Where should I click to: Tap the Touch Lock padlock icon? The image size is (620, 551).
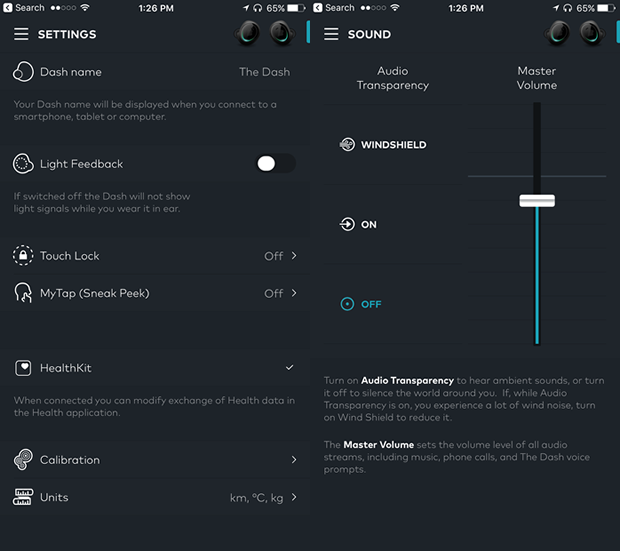coord(23,256)
